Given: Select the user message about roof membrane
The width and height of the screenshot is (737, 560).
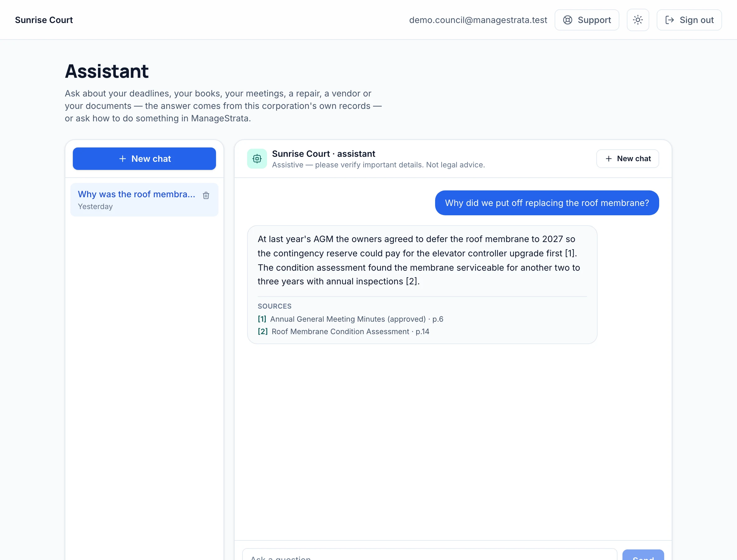Looking at the screenshot, I should pyautogui.click(x=547, y=203).
